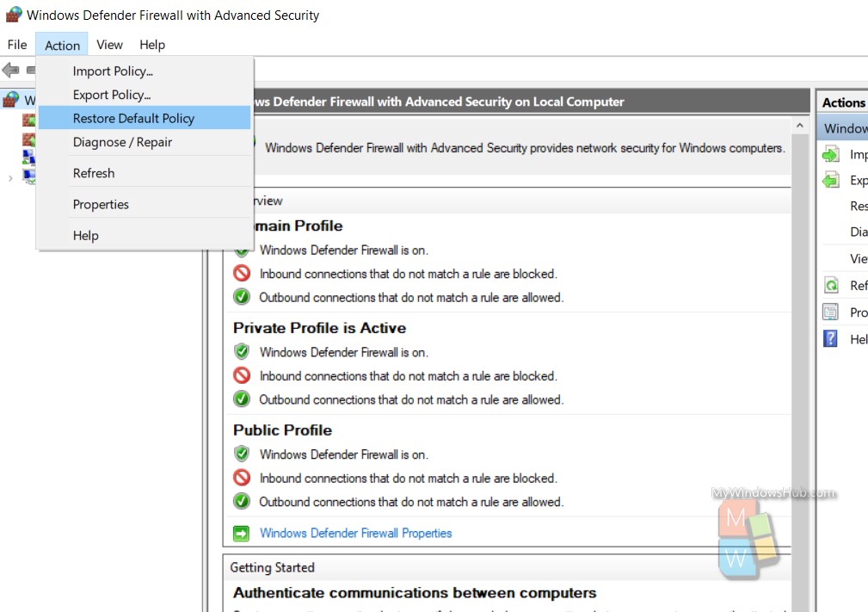Open the File menu
The image size is (868, 612).
(17, 44)
